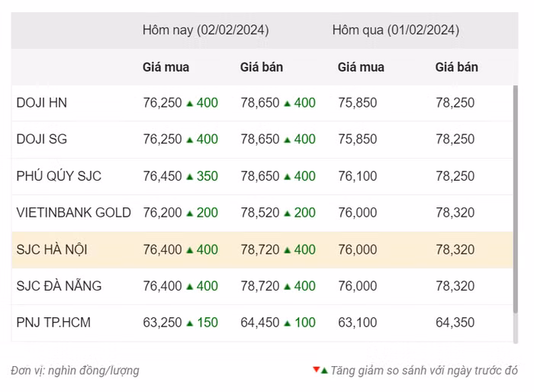Click Giá bán column under Hôm qua

[456, 67]
